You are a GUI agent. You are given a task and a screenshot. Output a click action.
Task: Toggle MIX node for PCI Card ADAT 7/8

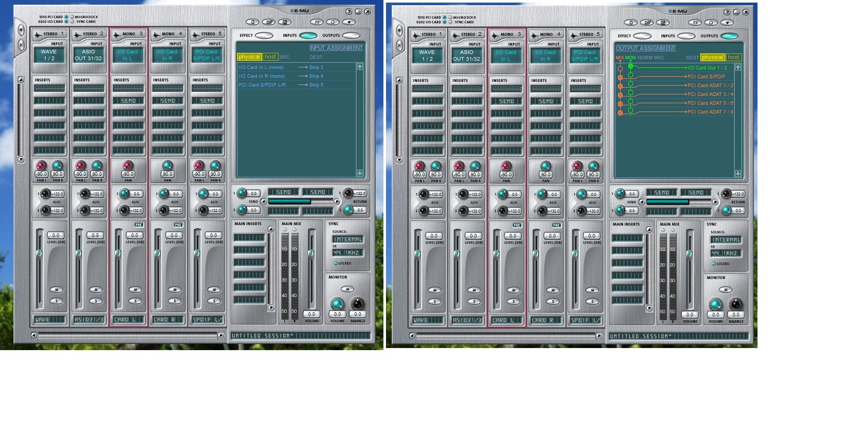pyautogui.click(x=620, y=113)
